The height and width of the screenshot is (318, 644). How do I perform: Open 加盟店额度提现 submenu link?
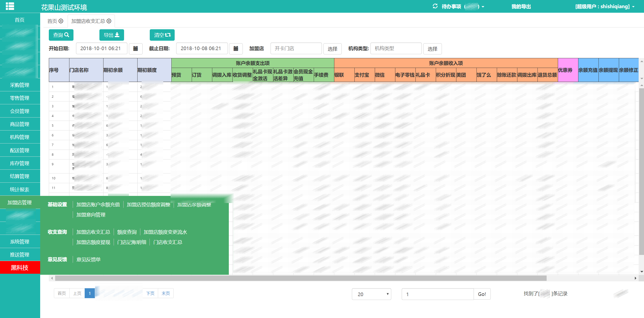click(93, 242)
